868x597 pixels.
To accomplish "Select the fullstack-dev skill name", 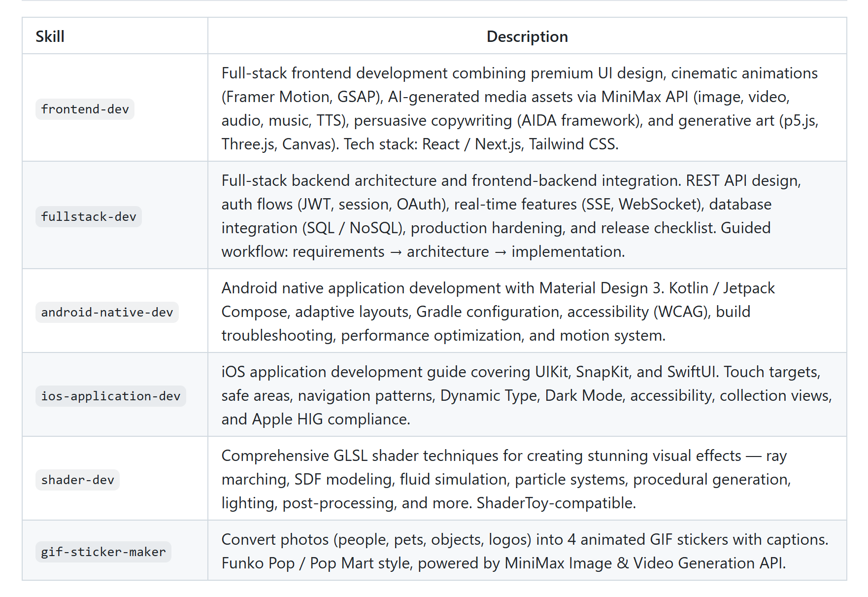I will 89,216.
